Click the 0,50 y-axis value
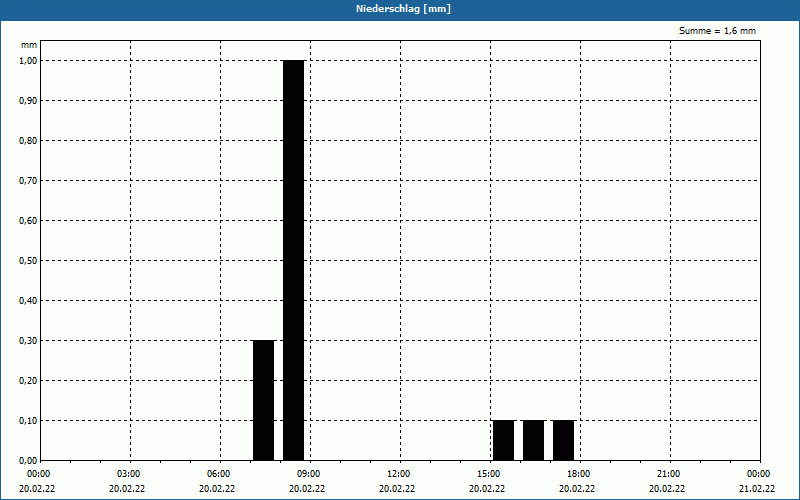The height and width of the screenshot is (500, 800). [x=28, y=261]
